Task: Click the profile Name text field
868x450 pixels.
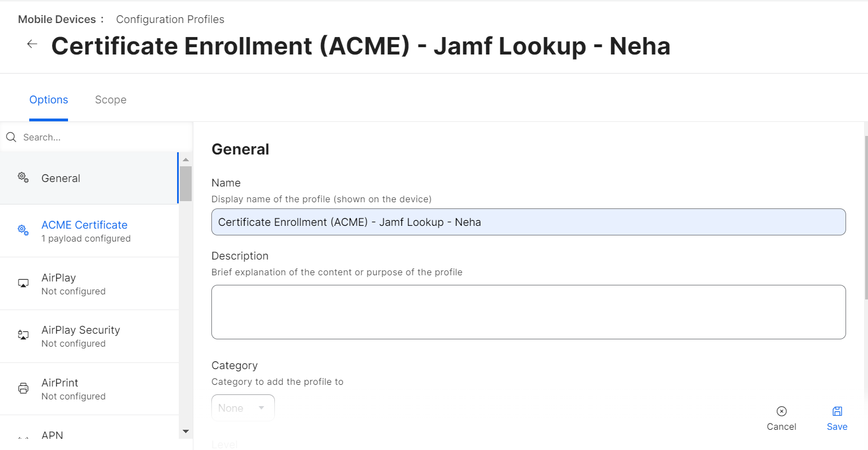Action: (528, 222)
